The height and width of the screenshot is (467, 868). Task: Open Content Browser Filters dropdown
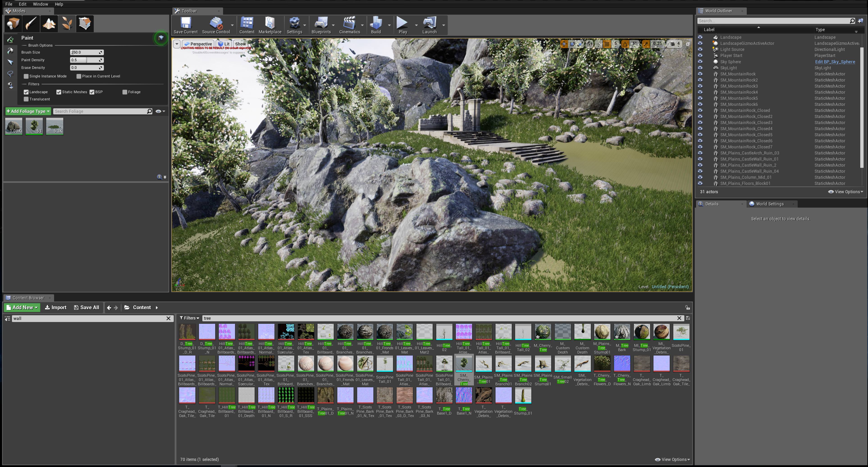pos(189,318)
